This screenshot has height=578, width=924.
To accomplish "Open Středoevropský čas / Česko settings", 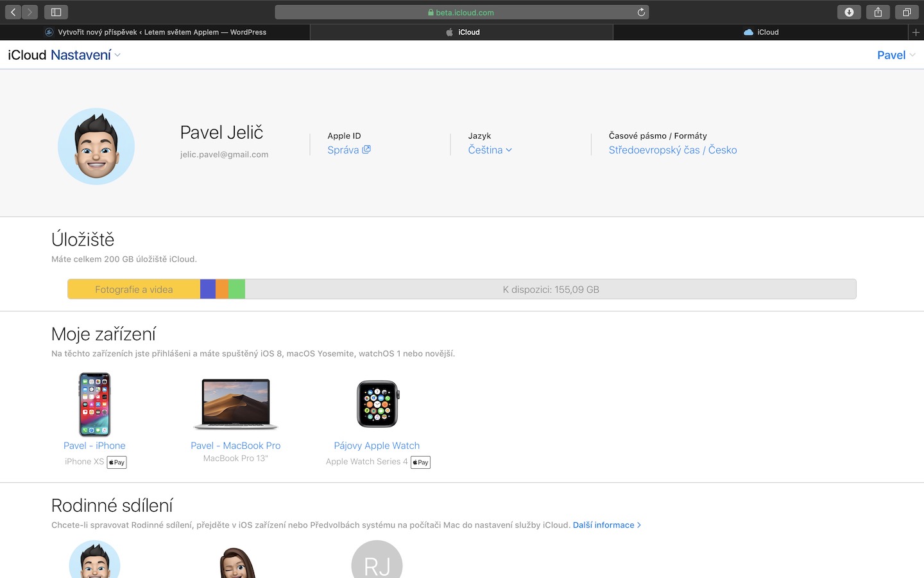I will pos(672,150).
